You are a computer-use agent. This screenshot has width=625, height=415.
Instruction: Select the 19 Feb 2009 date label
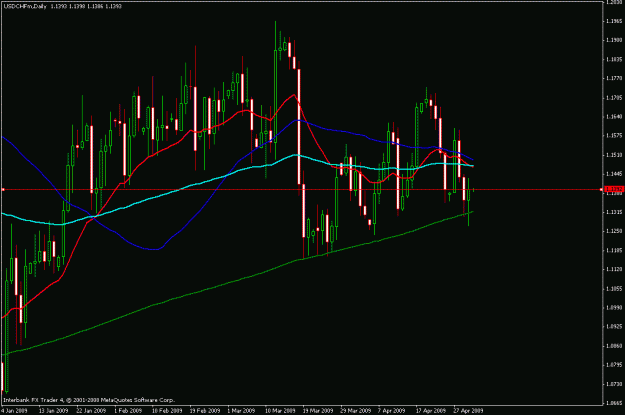click(x=205, y=410)
